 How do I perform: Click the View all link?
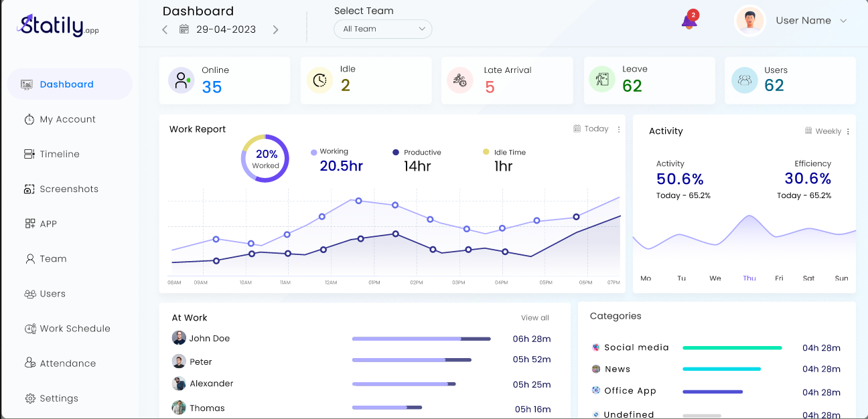(534, 319)
